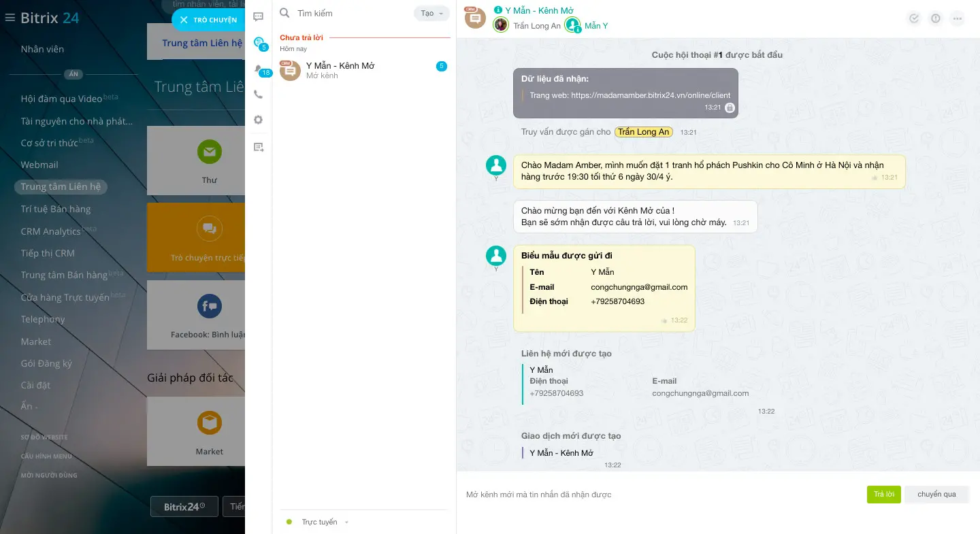
Task: Open messenger settings gear icon
Action: pos(258,120)
